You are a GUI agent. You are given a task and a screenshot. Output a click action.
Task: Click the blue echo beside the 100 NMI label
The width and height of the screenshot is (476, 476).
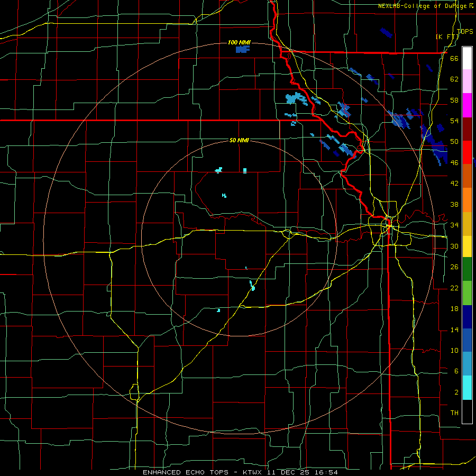coord(243,49)
